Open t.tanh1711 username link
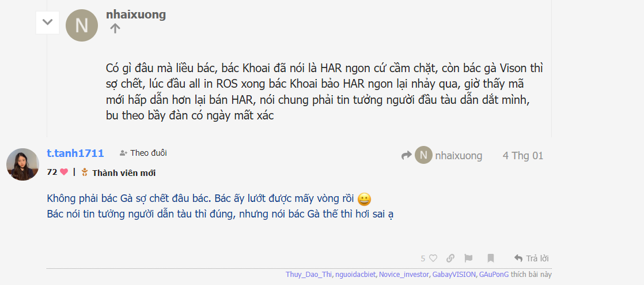644x285 pixels. click(75, 153)
